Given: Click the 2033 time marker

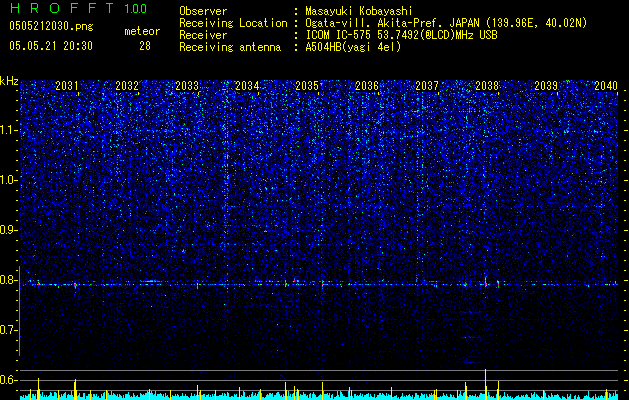Looking at the screenshot, I should pos(187,86).
